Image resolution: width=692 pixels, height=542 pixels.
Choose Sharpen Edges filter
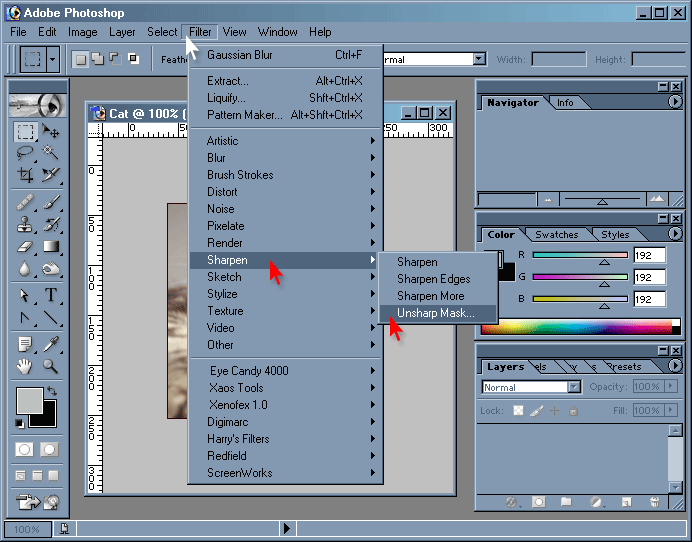(x=438, y=279)
